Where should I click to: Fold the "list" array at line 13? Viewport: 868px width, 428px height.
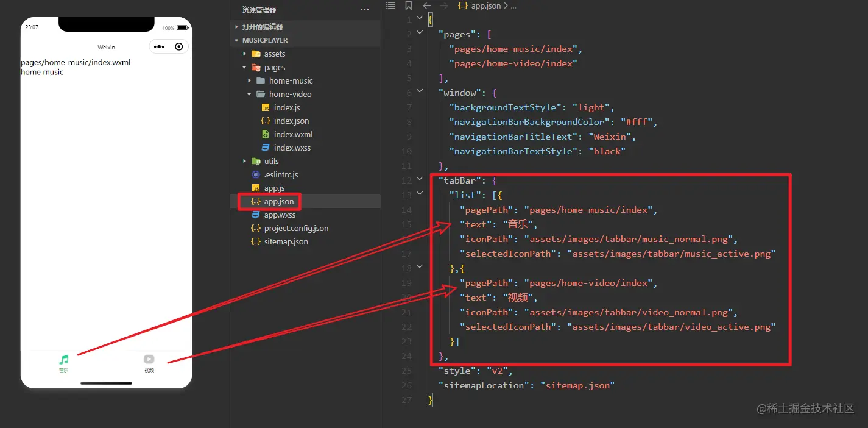(419, 193)
